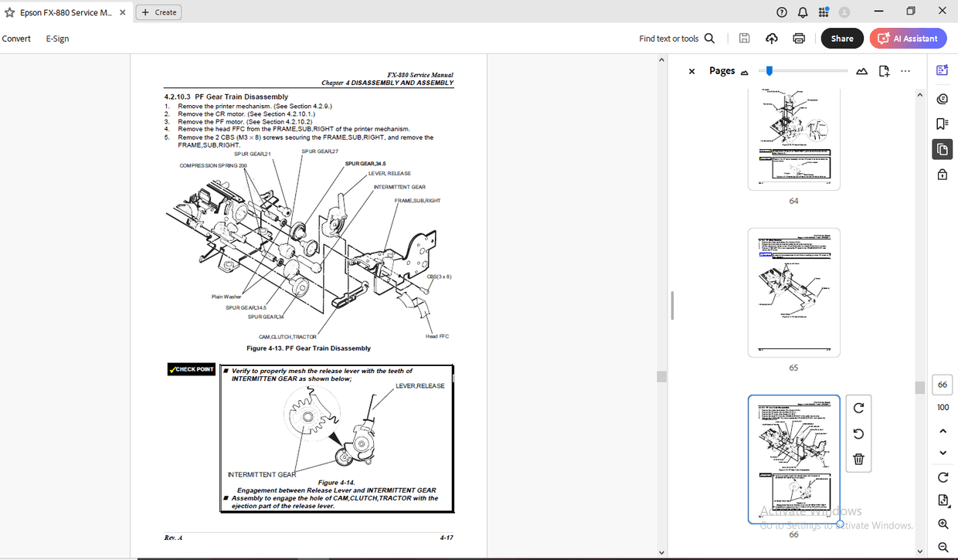Close the Pages panel

coord(691,71)
